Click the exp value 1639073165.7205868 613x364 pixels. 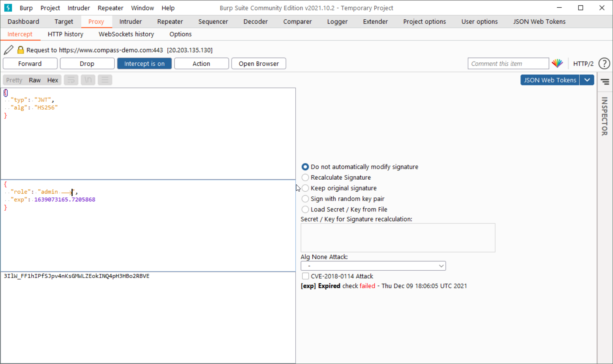[65, 200]
